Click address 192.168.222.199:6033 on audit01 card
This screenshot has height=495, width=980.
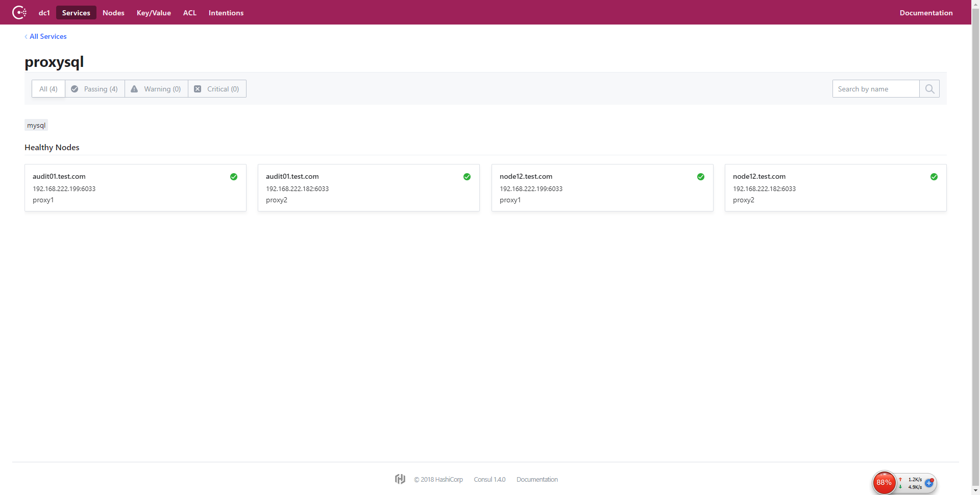64,189
